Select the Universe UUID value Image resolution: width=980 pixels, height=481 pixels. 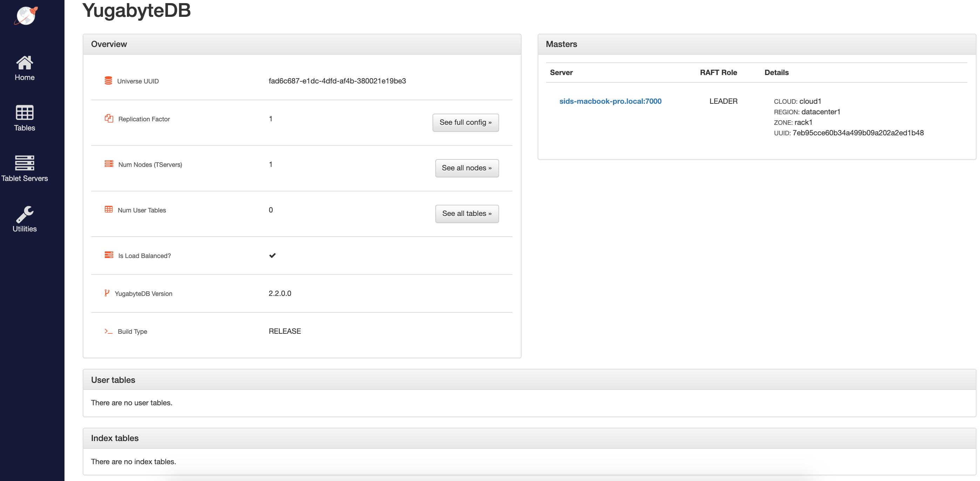[x=337, y=81]
